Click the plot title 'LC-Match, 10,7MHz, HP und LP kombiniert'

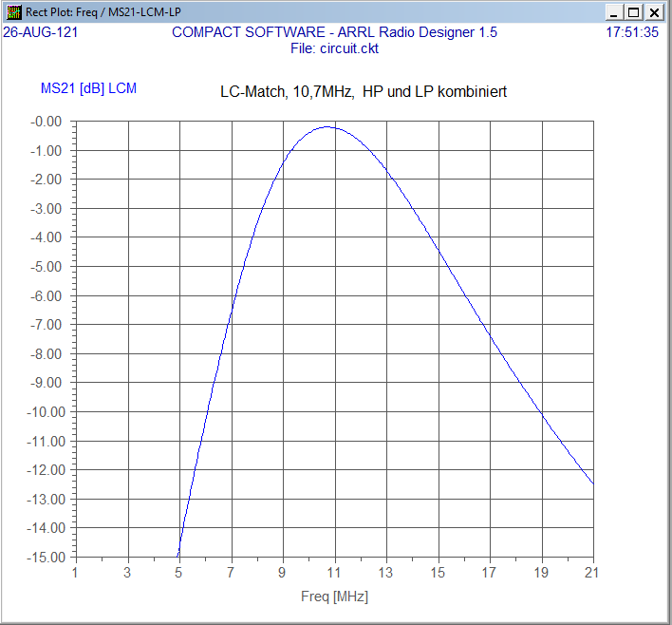click(364, 91)
